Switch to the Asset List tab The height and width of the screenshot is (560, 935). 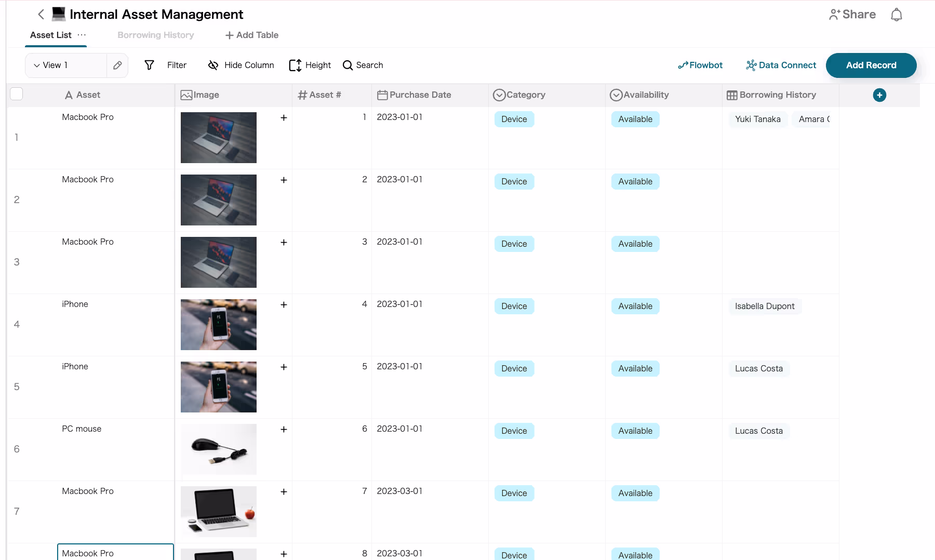[51, 35]
